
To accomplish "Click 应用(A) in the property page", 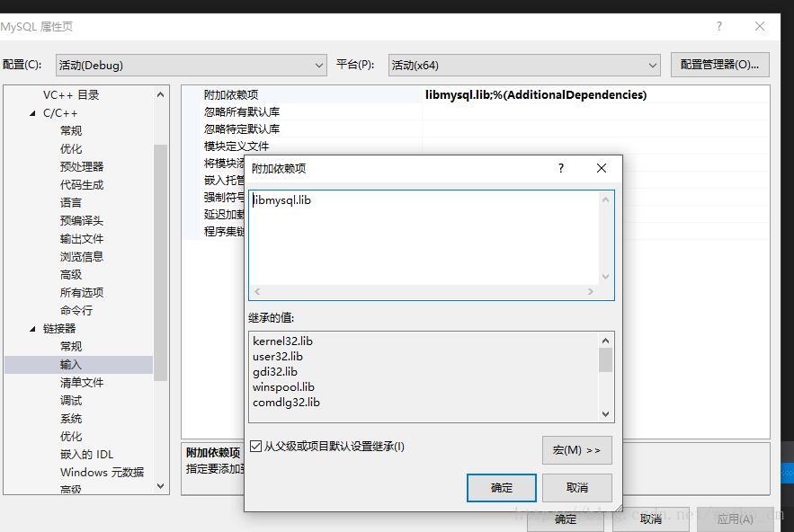I will (735, 519).
